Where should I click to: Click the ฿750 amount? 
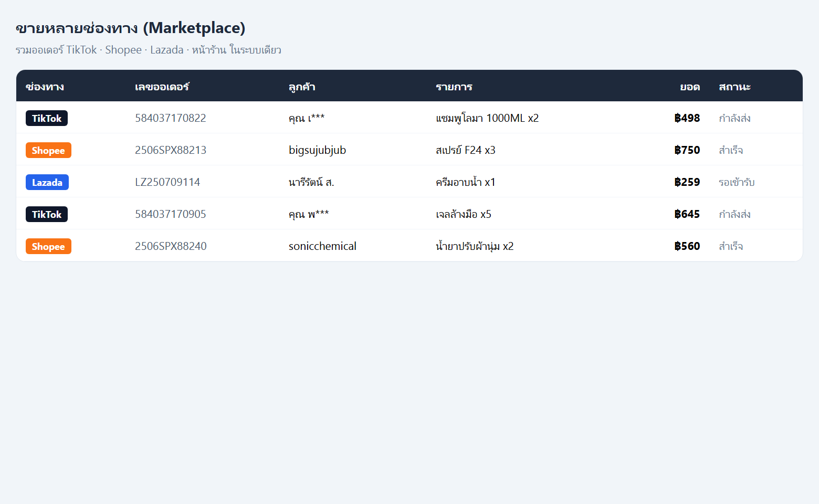click(687, 150)
